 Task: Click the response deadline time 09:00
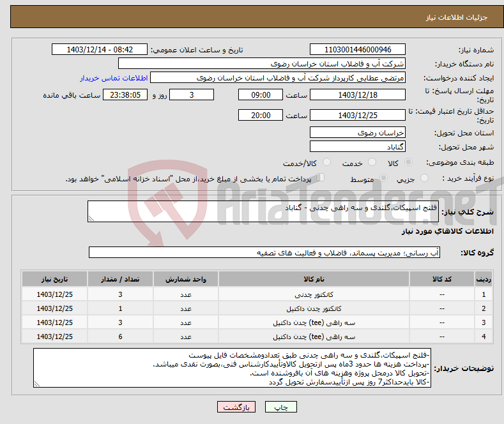coord(261,95)
